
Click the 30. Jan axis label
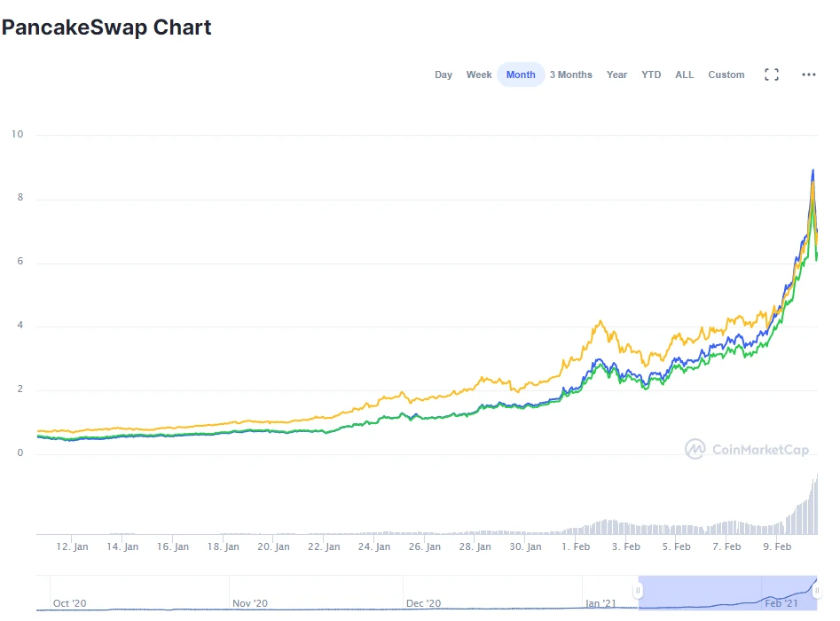525,546
